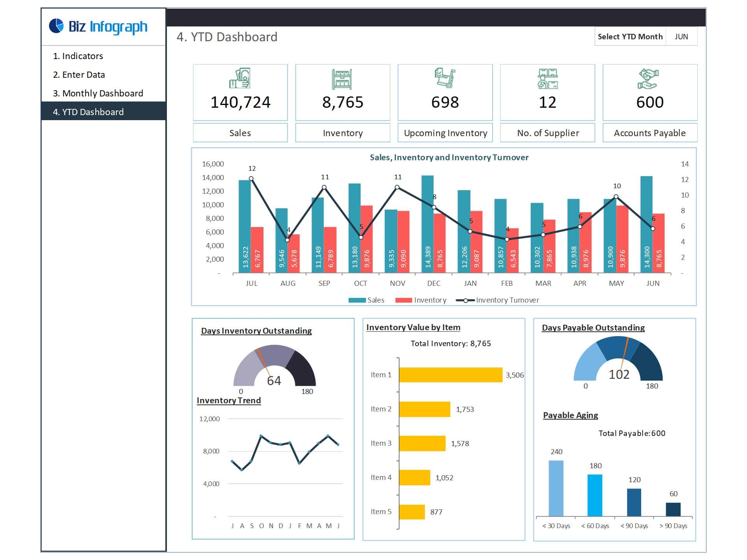This screenshot has height=560, width=747.
Task: Click the Sales cash-in-hand icon
Action: click(240, 79)
